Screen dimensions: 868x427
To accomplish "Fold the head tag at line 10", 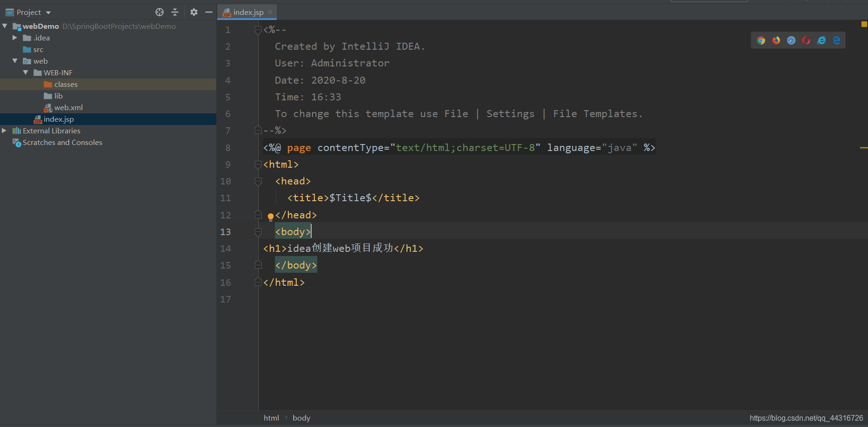I will pos(258,181).
